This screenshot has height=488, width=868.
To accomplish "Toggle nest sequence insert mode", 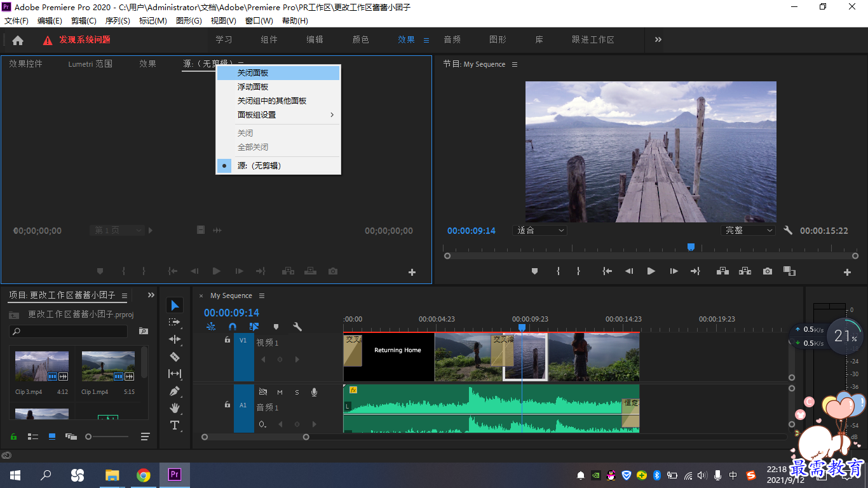I will 211,327.
